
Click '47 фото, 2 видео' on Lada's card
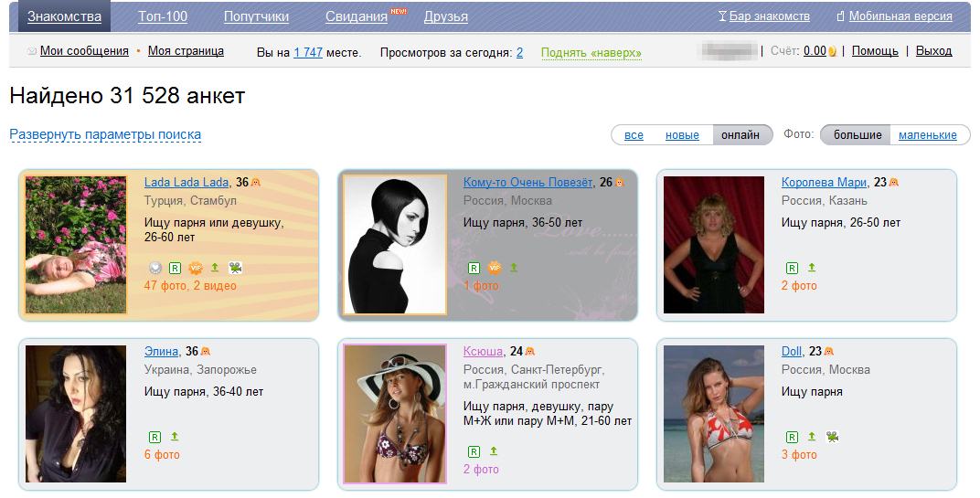[190, 286]
